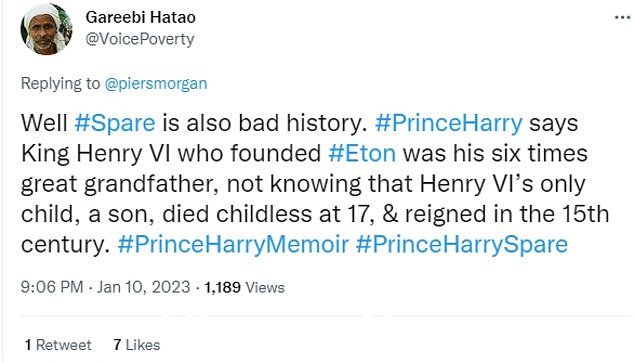Open the #PrinceHarry hashtag in first line
The height and width of the screenshot is (363, 634).
[x=449, y=123]
